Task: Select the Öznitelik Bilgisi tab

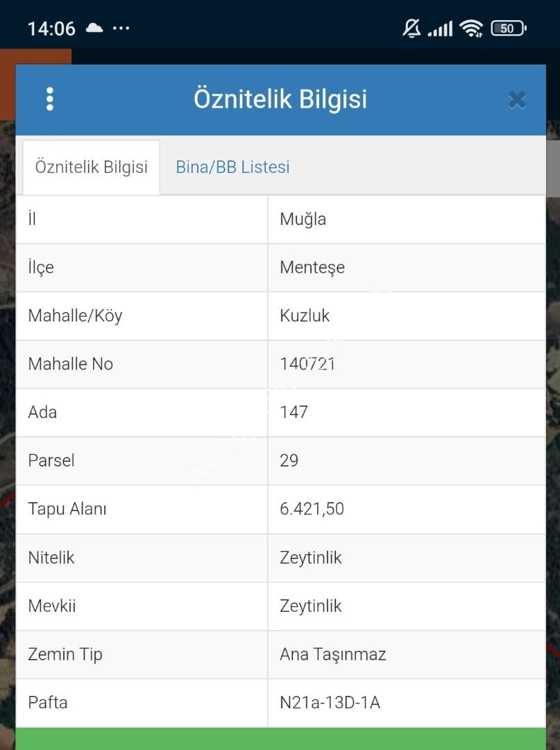Action: tap(92, 167)
